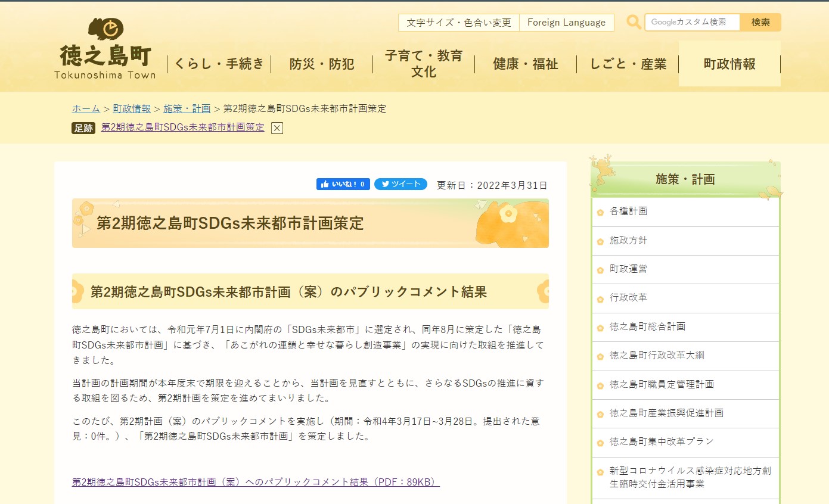Go to ホーム via the breadcrumb link
The image size is (829, 504).
click(x=85, y=108)
